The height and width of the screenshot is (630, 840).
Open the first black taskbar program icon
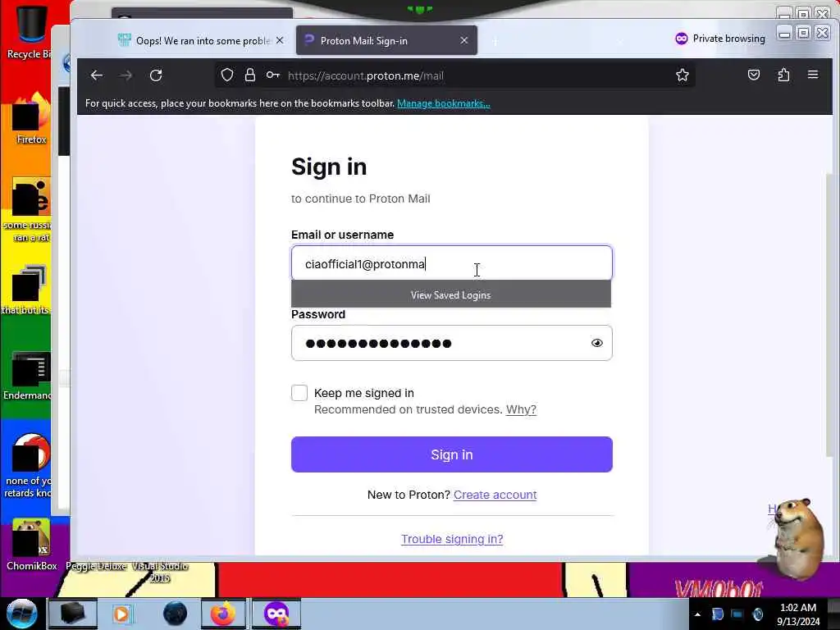[72, 614]
